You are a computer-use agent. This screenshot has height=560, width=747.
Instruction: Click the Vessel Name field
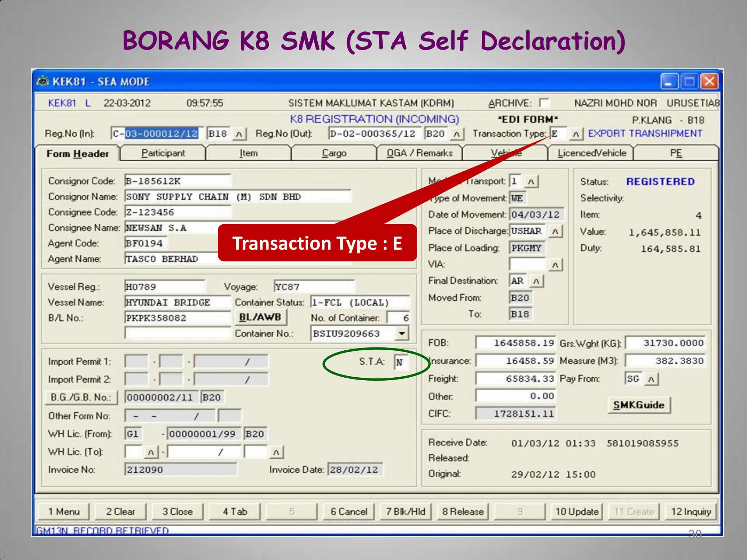click(178, 303)
